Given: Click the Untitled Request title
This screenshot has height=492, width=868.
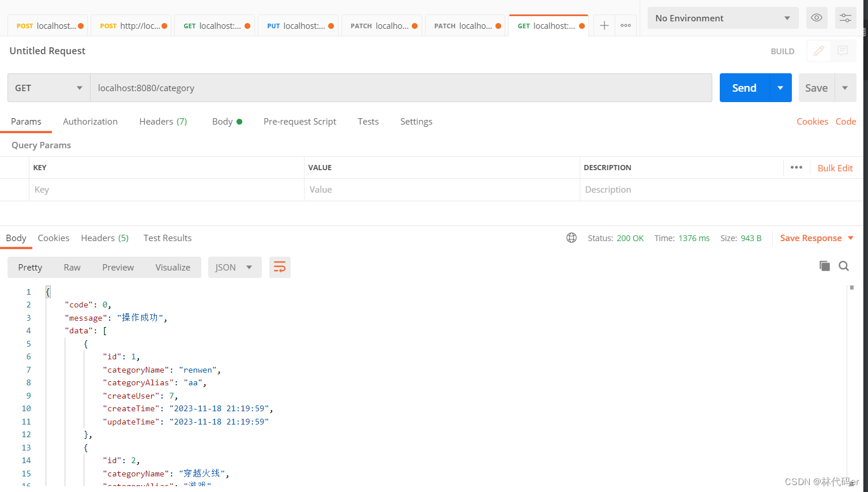Looking at the screenshot, I should tap(47, 51).
